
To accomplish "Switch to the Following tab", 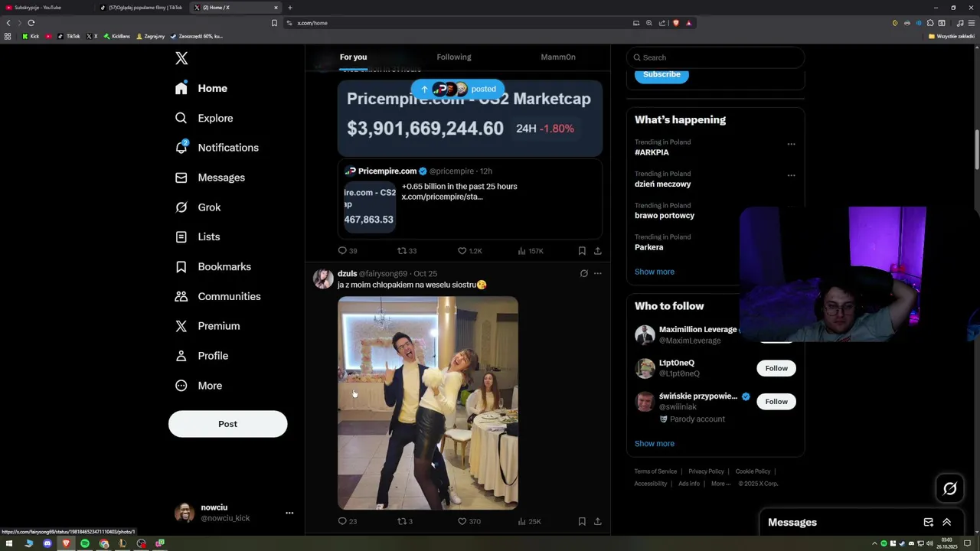I will (x=454, y=57).
